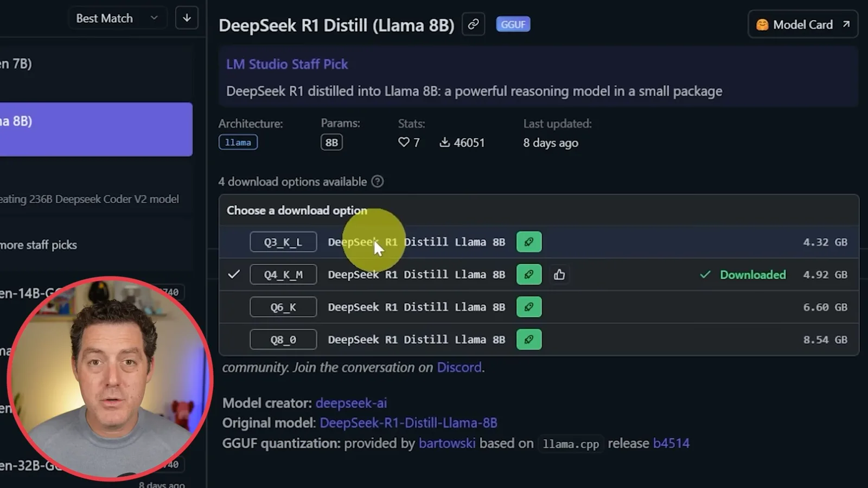Screen dimensions: 868x488
Task: Select the highlighted Llama 8B list item
Action: tap(96, 129)
